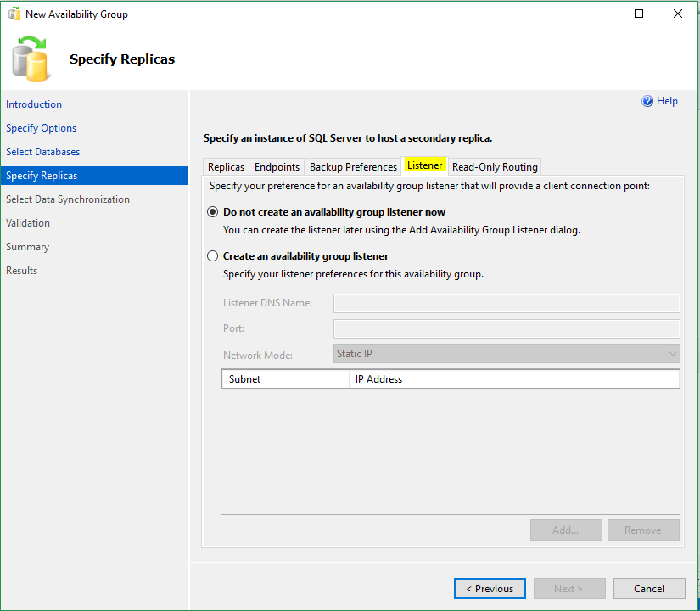The height and width of the screenshot is (611, 700).
Task: Navigate to the Summary step
Action: 27,246
